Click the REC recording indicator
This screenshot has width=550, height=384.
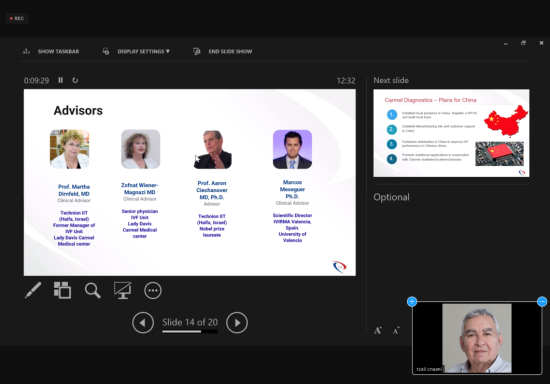(17, 18)
